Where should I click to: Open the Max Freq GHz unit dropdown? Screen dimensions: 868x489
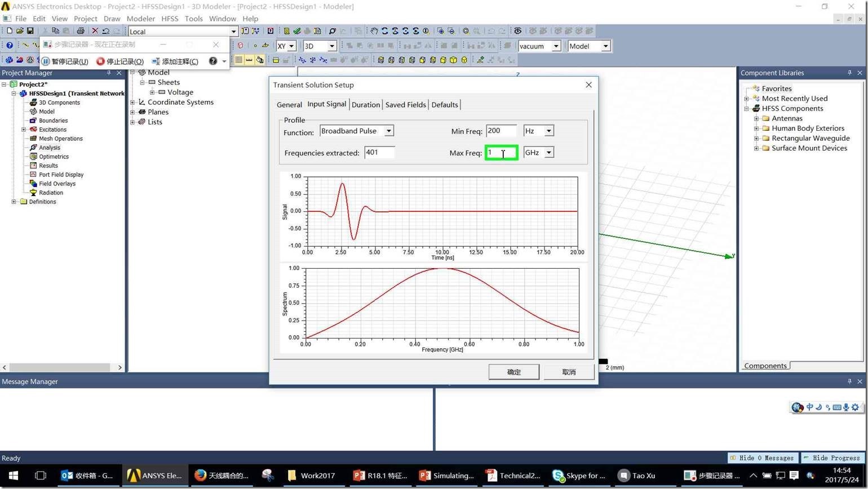[548, 153]
